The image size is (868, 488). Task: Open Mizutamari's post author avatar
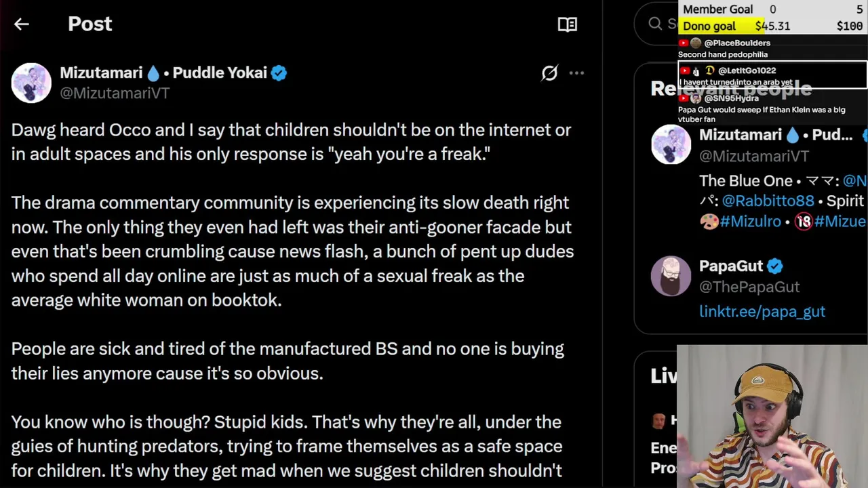(31, 83)
